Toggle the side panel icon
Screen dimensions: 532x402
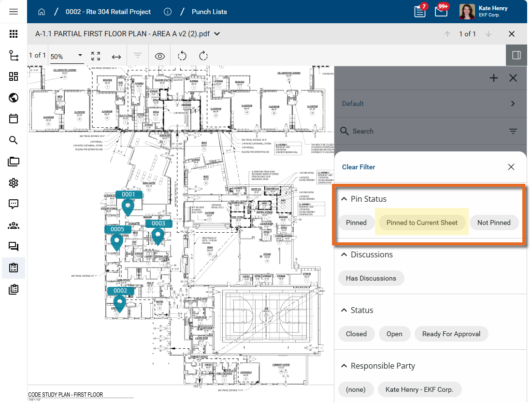tap(516, 55)
